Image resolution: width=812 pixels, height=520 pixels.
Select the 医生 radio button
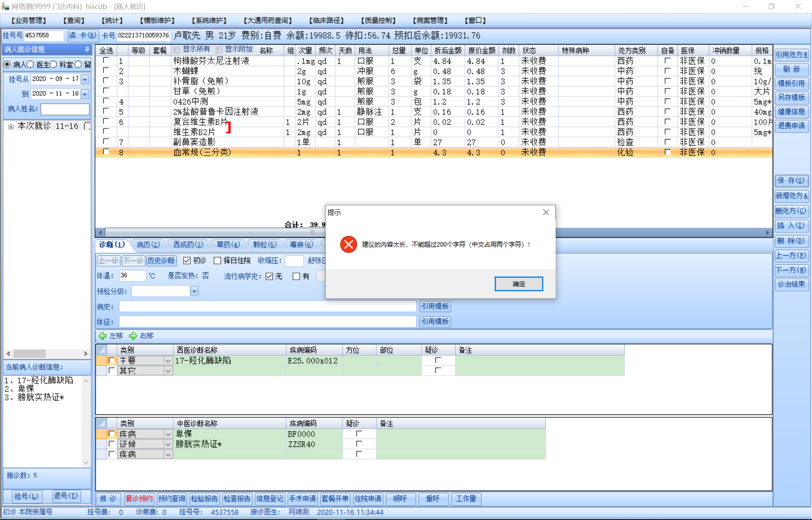tap(31, 64)
